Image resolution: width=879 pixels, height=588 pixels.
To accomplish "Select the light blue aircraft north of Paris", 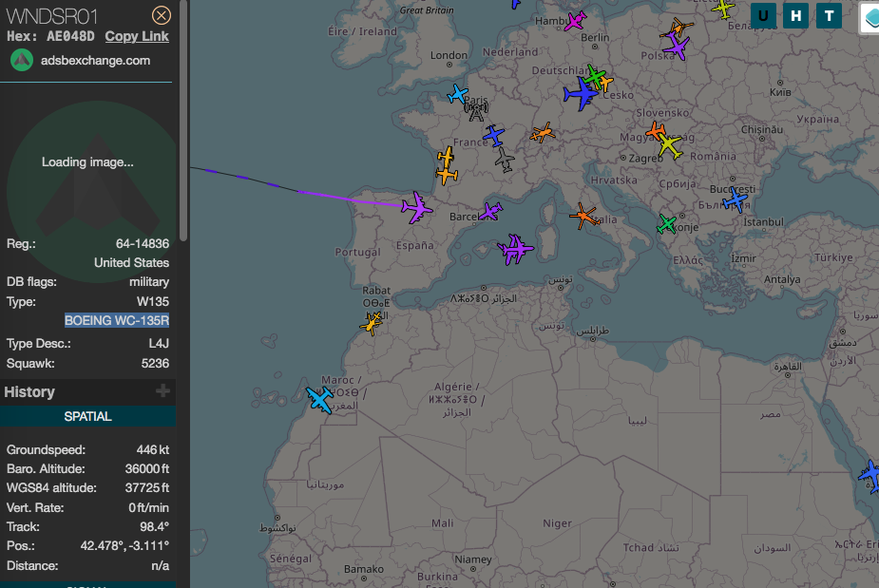I will 458,94.
